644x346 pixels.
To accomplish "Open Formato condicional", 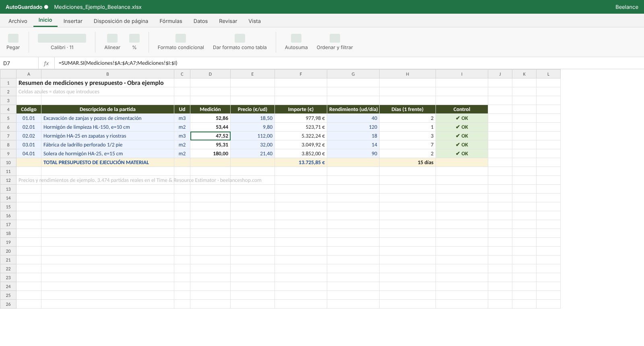I will pos(181,42).
